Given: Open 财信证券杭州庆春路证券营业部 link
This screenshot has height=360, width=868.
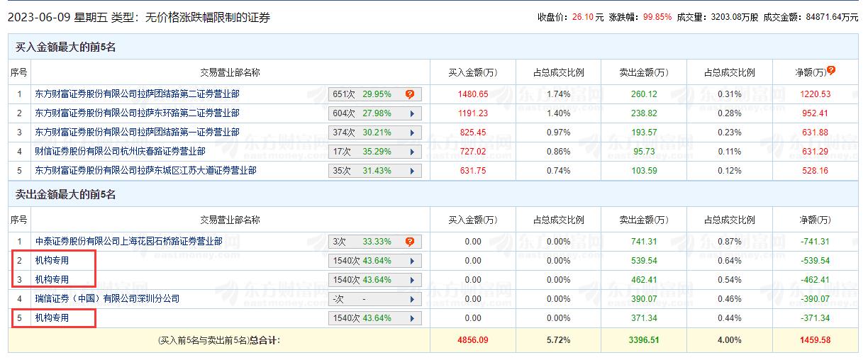Looking at the screenshot, I should [120, 151].
